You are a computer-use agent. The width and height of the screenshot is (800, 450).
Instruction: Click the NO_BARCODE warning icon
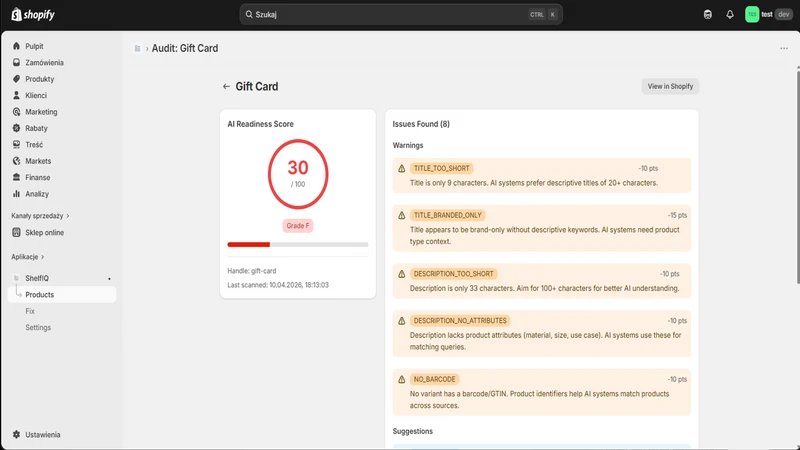click(x=402, y=380)
